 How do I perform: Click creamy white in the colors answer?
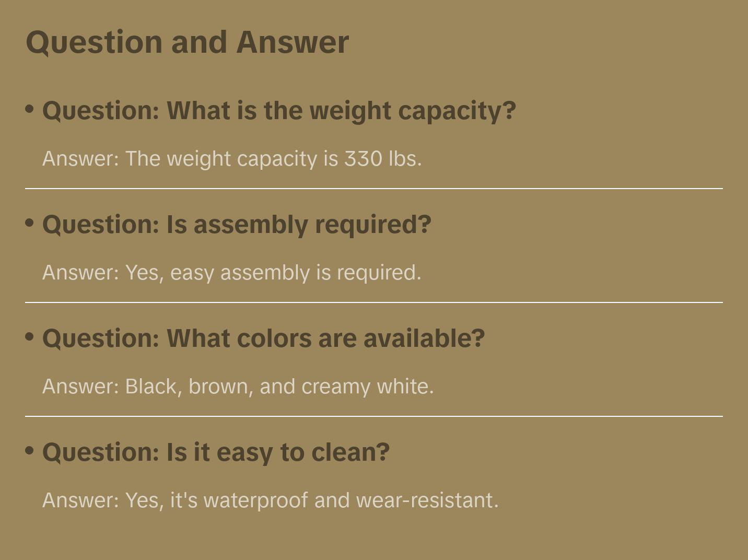point(367,387)
